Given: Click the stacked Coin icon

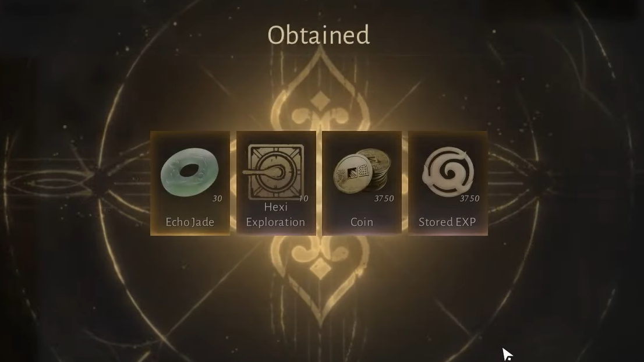Looking at the screenshot, I should pos(362,171).
